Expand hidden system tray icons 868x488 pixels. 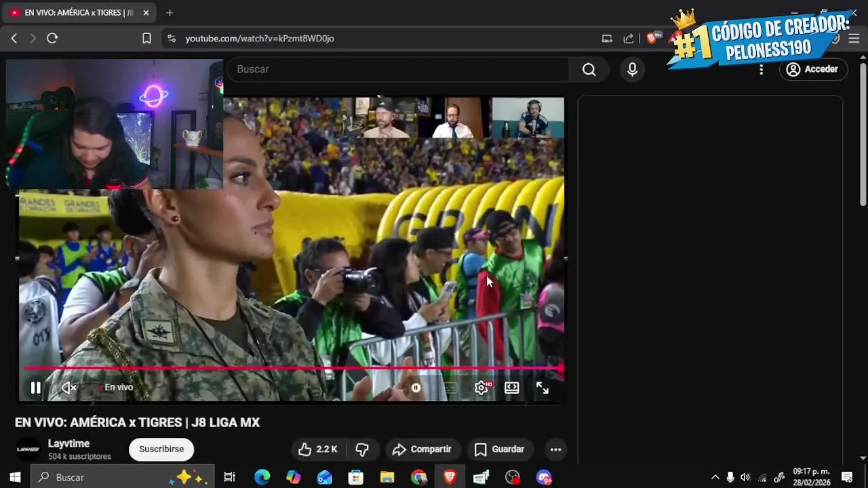pos(715,477)
